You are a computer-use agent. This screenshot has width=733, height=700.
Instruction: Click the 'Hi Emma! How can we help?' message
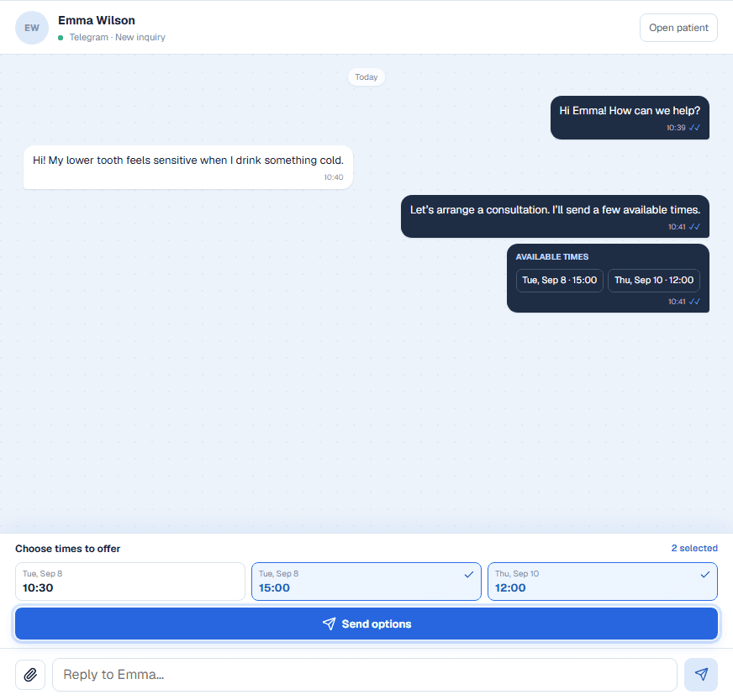click(x=630, y=118)
